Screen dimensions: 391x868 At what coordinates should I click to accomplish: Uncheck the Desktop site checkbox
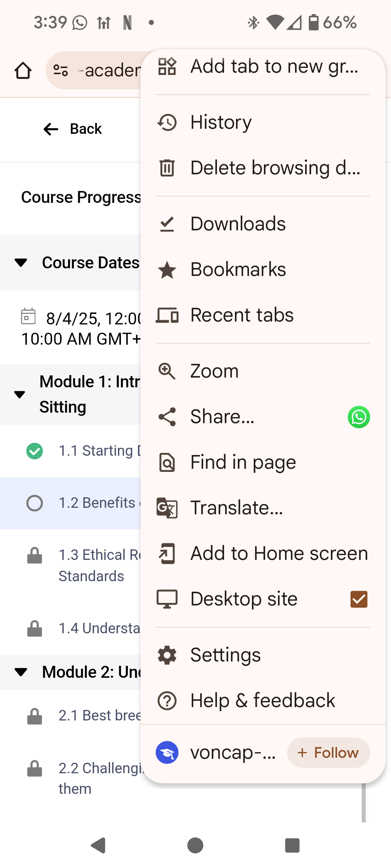pos(359,599)
